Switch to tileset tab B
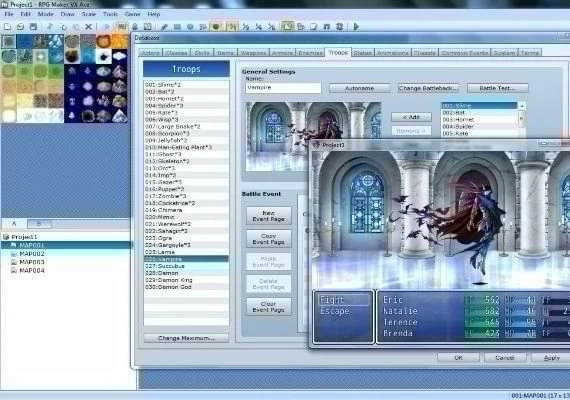The width and height of the screenshot is (570, 400). point(39,224)
